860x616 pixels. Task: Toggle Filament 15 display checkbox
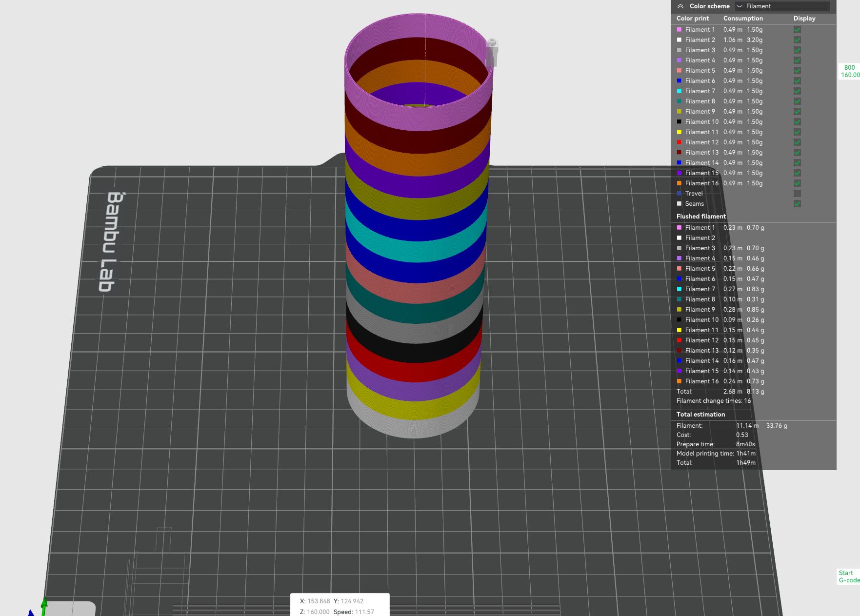(797, 173)
